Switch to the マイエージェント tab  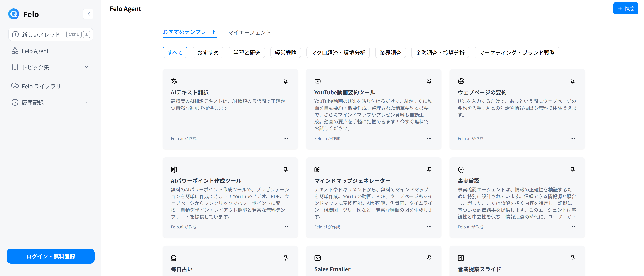(x=249, y=32)
